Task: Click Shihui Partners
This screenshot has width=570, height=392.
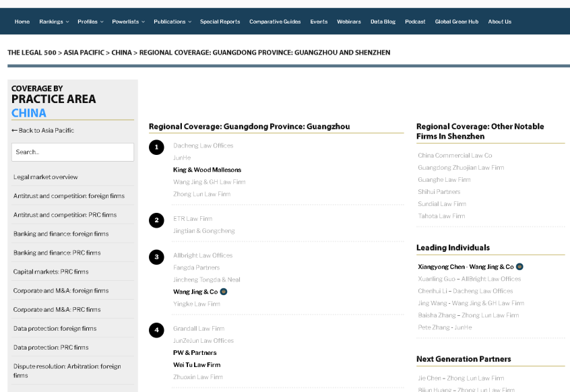Action: 439,192
